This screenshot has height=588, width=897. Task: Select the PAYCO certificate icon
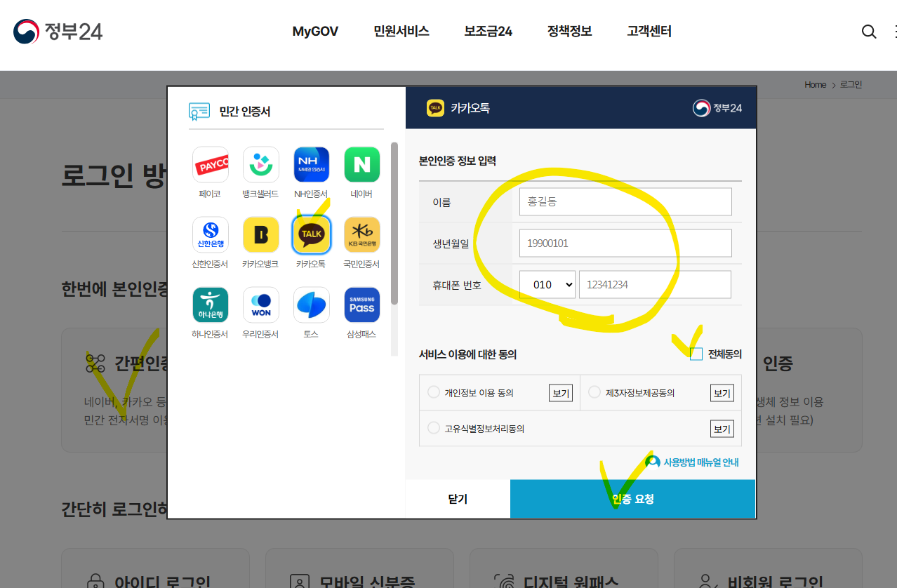pyautogui.click(x=211, y=164)
